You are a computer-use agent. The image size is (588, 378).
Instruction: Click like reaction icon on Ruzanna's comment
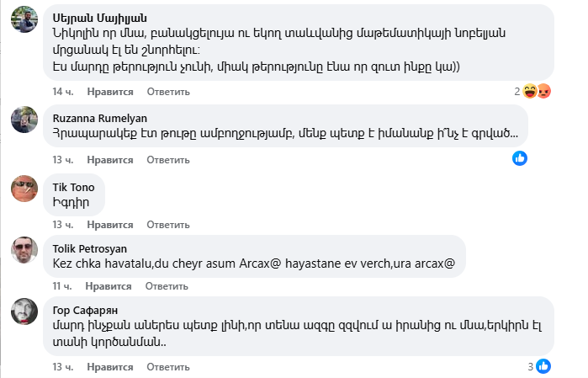(520, 157)
